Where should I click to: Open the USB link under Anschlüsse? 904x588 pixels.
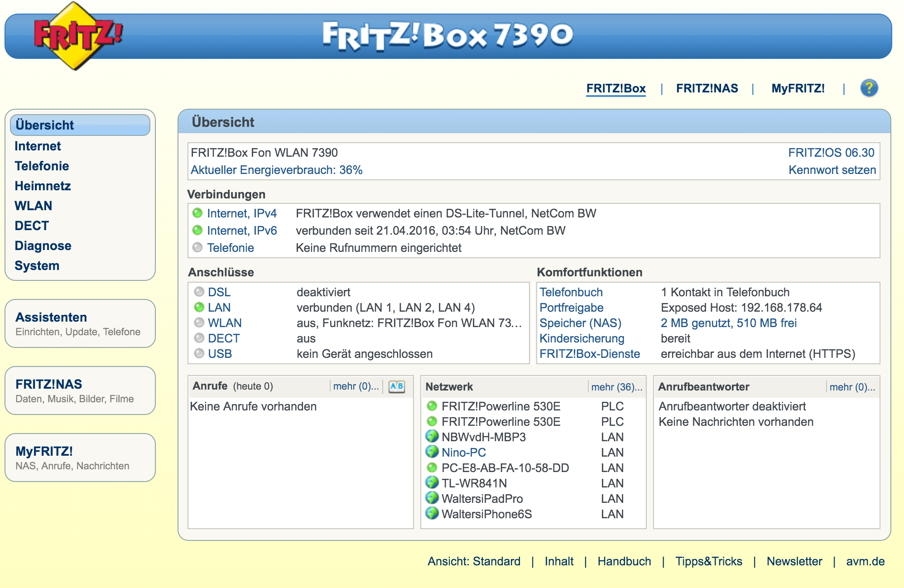[220, 354]
